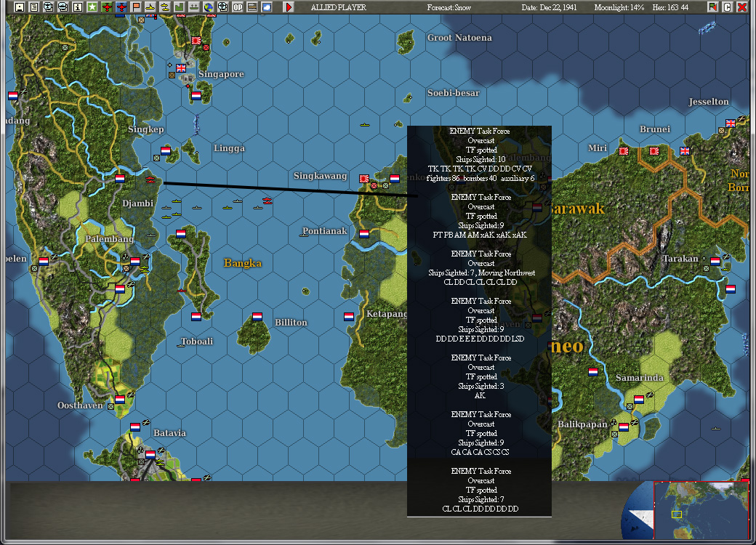This screenshot has height=545, width=756.
Task: Select the Japanese flag at Miri
Action: [x=624, y=151]
